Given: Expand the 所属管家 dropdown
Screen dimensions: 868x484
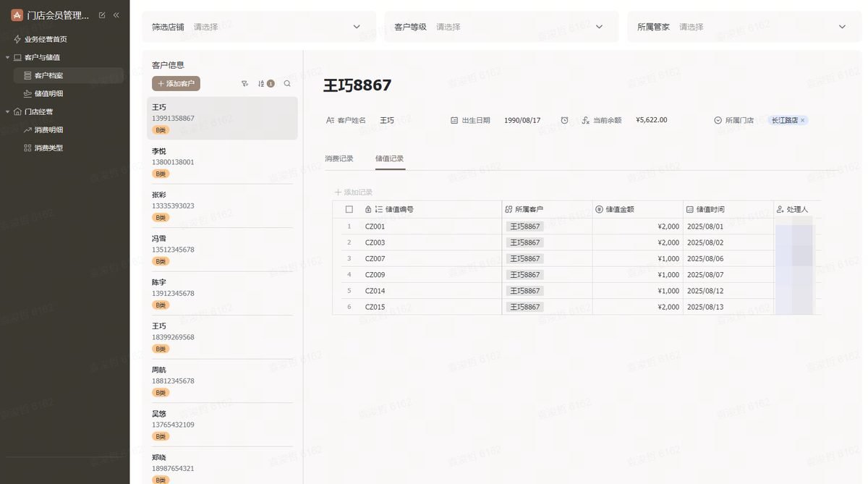Looking at the screenshot, I should pyautogui.click(x=744, y=27).
